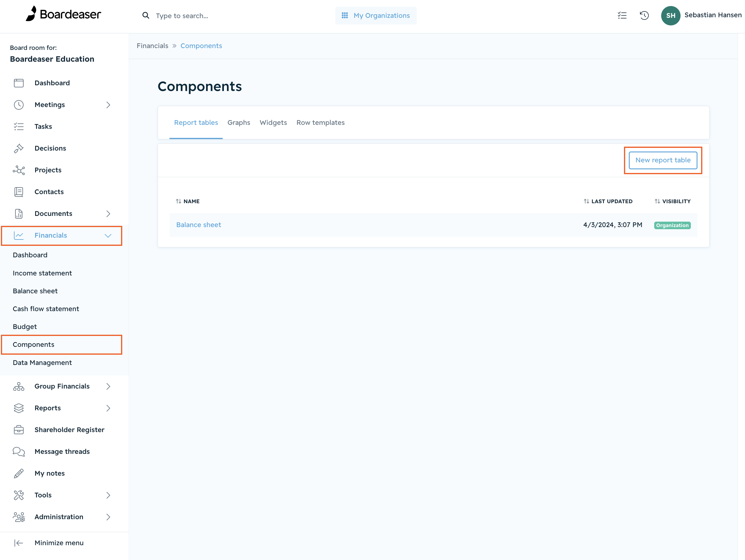Click the SH user avatar
The width and height of the screenshot is (745, 560).
coord(671,15)
